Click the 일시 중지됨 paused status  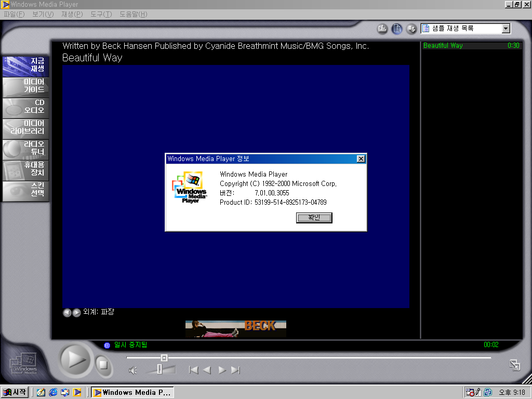[130, 345]
